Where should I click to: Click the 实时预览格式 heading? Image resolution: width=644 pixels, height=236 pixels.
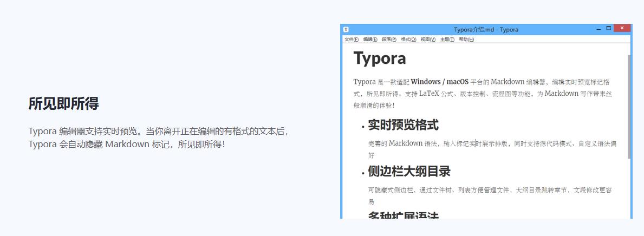404,125
